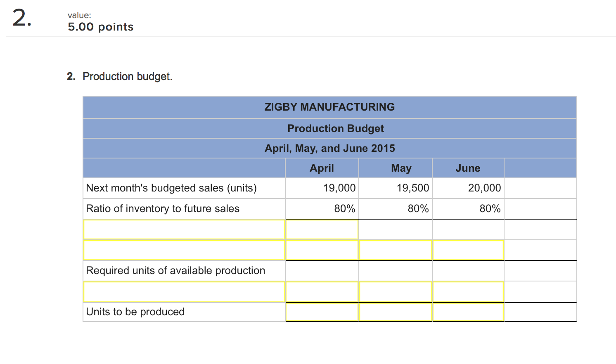Select June budgeted sales cell showing 20,000
Screen dimensions: 616x364
click(468, 188)
